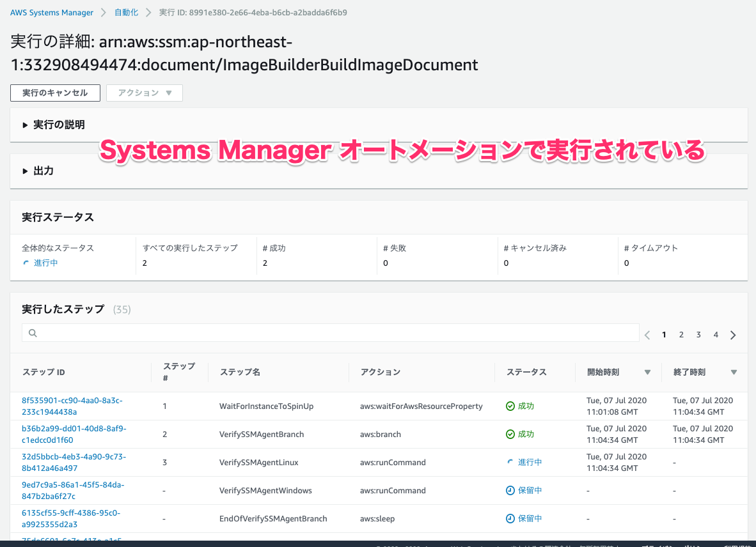This screenshot has height=547, width=756.
Task: Click success icon for WaitForInstanceToSpinUp step
Action: point(510,406)
